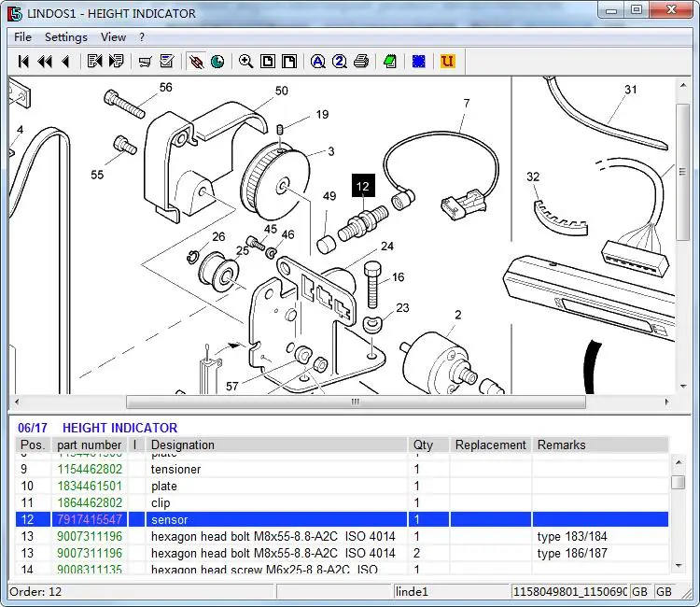Open the shopping cart order icon
700x607 pixels.
pos(145,62)
